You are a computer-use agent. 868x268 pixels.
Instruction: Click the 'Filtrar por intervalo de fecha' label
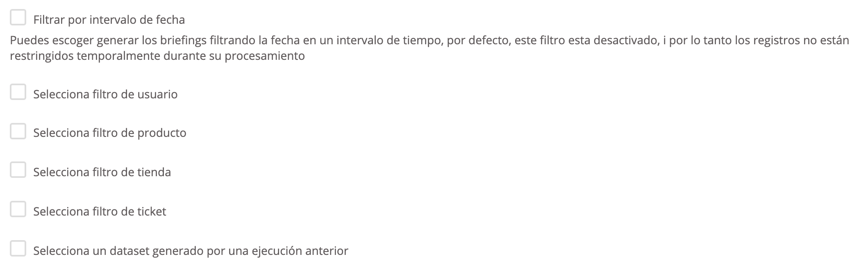click(x=109, y=20)
